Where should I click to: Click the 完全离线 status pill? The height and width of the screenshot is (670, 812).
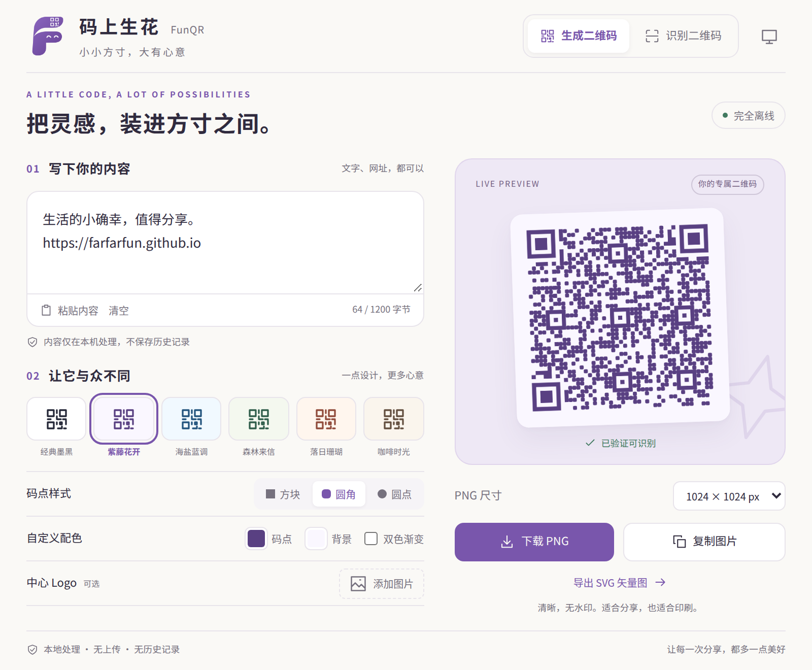(749, 116)
